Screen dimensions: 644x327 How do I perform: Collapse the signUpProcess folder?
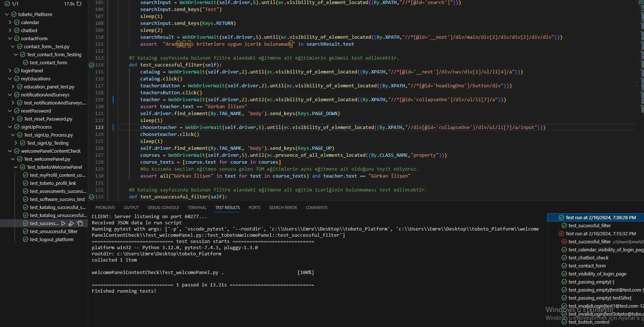[x=10, y=127]
